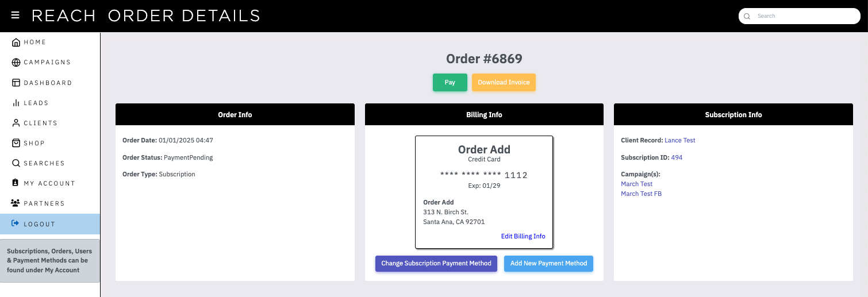Select the Dashboard layout icon
The height and width of the screenshot is (297, 868).
pos(16,83)
